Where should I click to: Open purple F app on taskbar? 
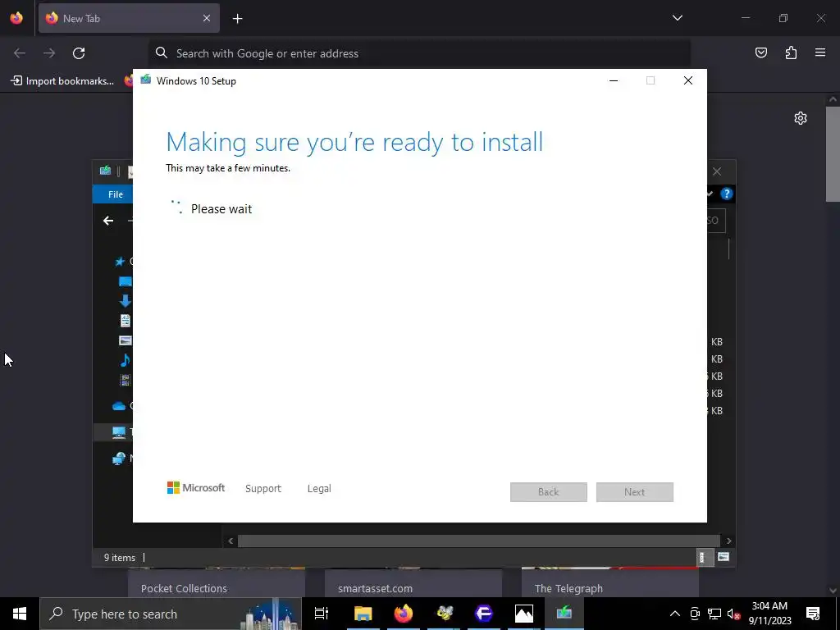click(x=484, y=614)
